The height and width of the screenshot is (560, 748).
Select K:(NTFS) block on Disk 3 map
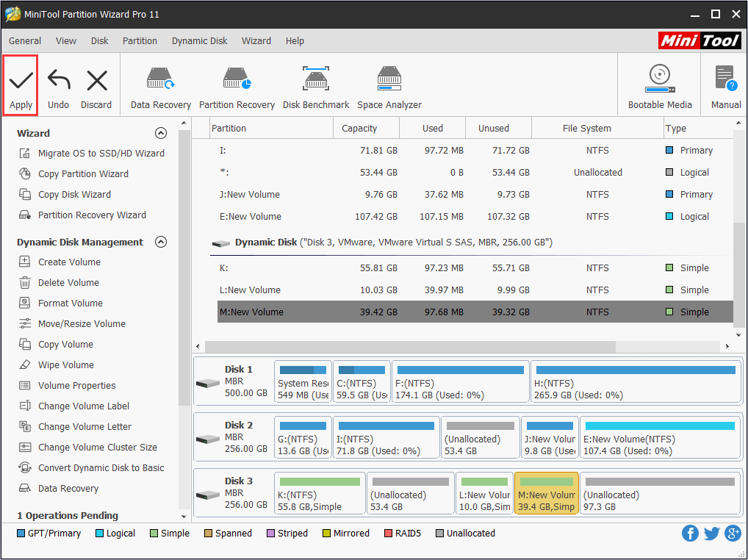[320, 494]
